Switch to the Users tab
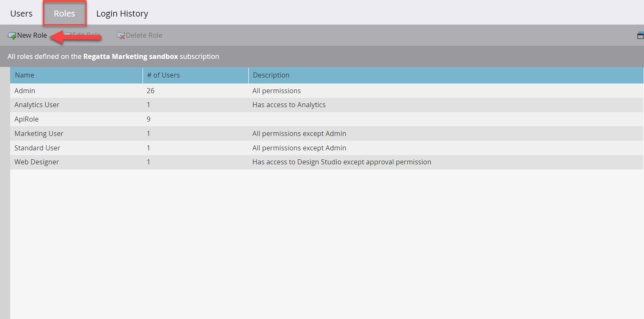The height and width of the screenshot is (319, 644). click(x=21, y=14)
